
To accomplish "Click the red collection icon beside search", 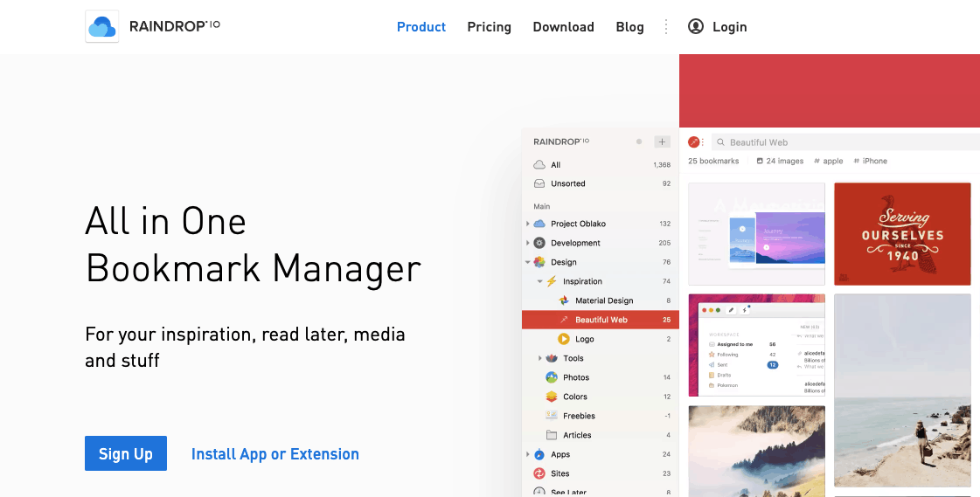I will point(693,142).
